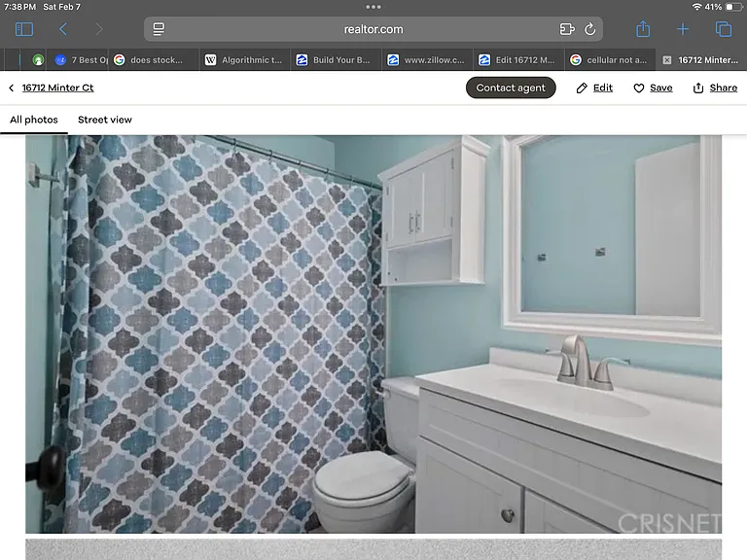Tap the 7:38 PM clock
Screen dimensions: 747x560
(x=19, y=7)
